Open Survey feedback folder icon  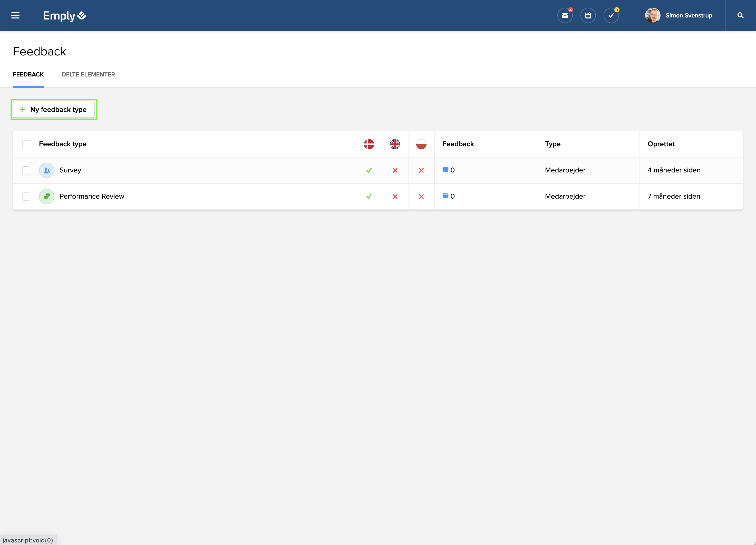click(x=445, y=170)
